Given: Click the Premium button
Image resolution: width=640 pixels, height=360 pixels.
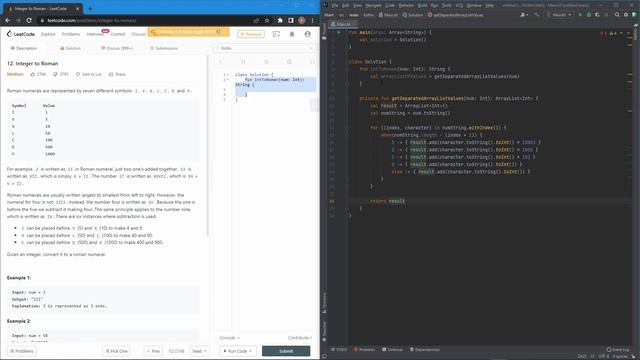Looking at the screenshot, I should [x=251, y=34].
